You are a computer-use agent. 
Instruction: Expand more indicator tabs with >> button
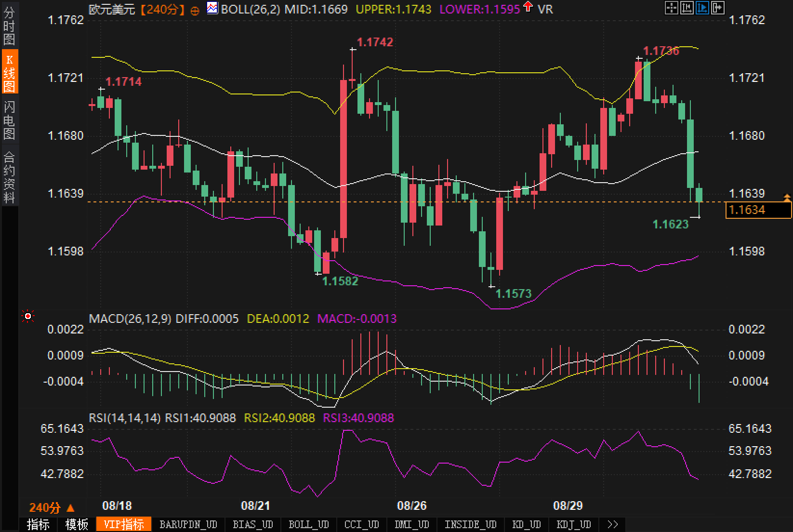(x=612, y=524)
